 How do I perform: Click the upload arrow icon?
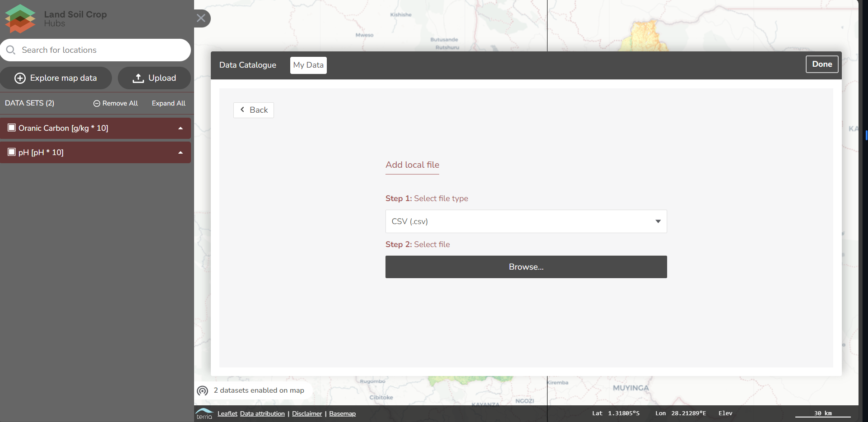138,78
